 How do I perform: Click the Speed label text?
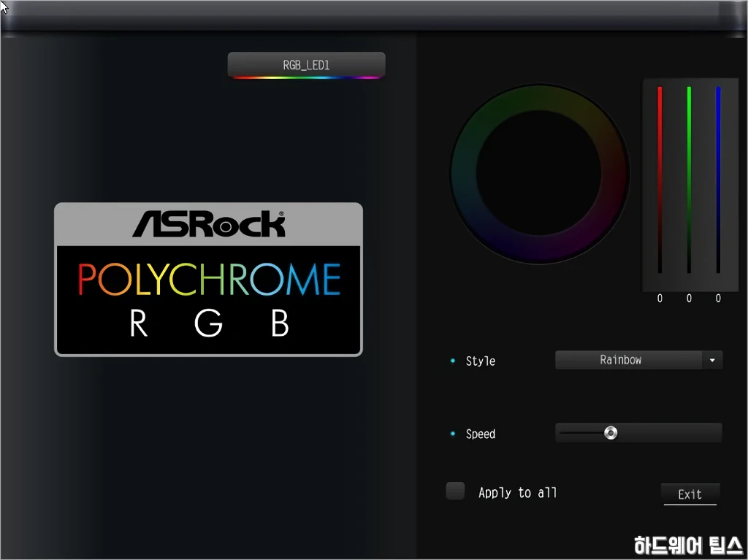[481, 434]
